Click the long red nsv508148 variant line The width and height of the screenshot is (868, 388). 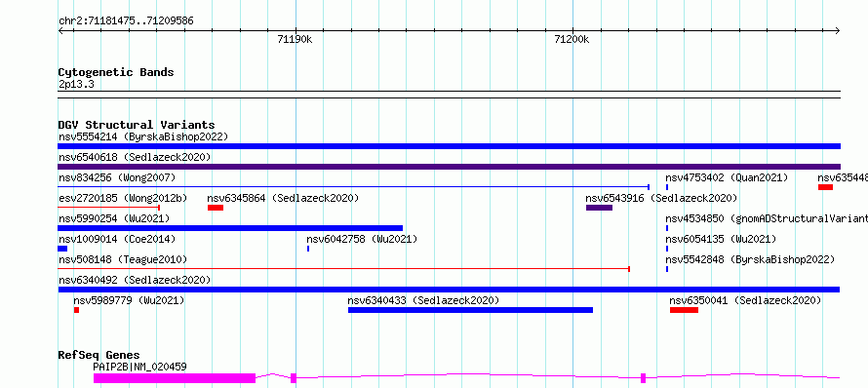(343, 269)
